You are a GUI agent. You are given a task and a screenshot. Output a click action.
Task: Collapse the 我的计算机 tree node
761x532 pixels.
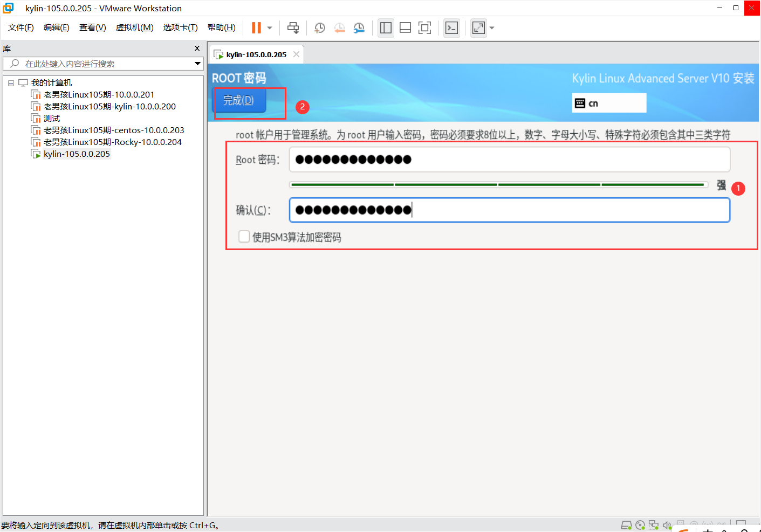pyautogui.click(x=11, y=83)
